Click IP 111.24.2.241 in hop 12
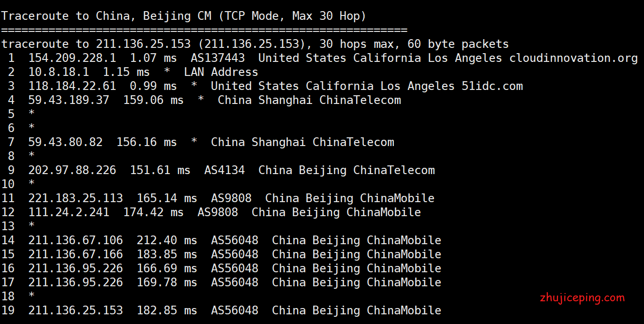The image size is (644, 324). 69,212
